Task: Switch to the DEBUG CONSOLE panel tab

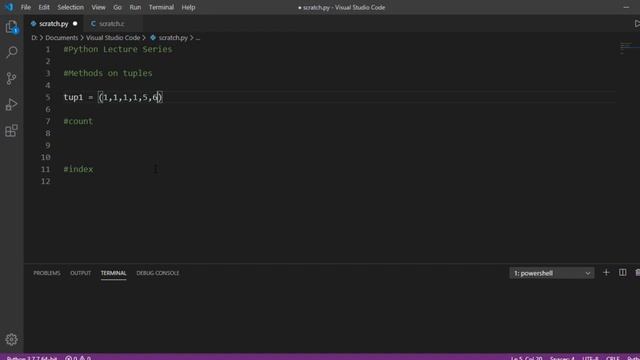Action: pos(158,273)
